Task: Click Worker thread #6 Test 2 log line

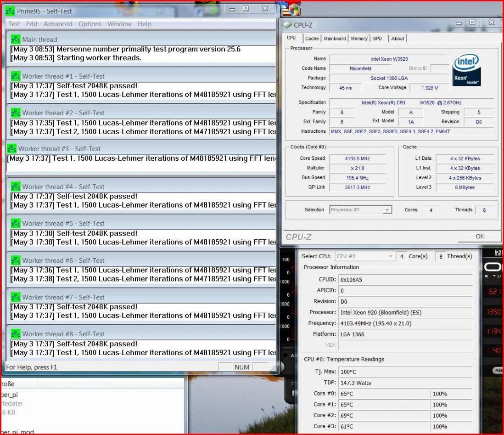Action: [x=143, y=279]
